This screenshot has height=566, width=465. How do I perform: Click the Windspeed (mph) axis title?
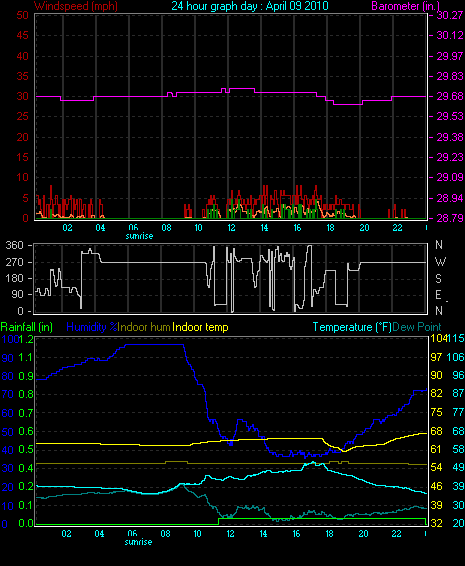point(76,6)
